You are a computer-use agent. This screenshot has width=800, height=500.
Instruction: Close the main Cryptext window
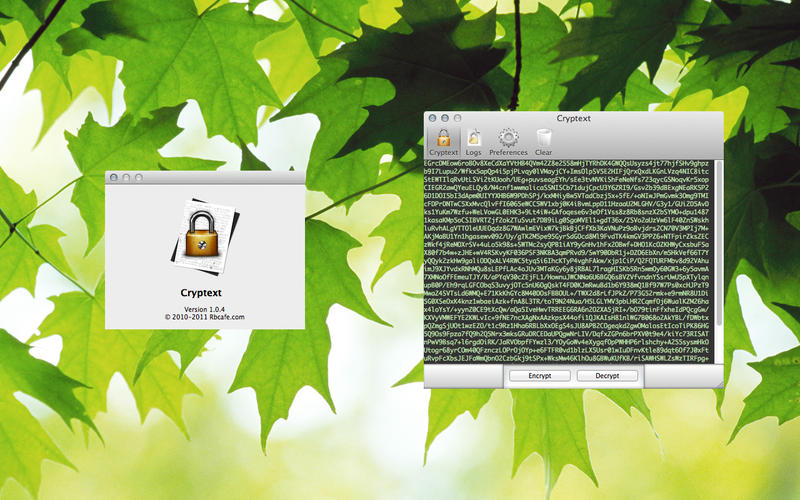pyautogui.click(x=433, y=118)
